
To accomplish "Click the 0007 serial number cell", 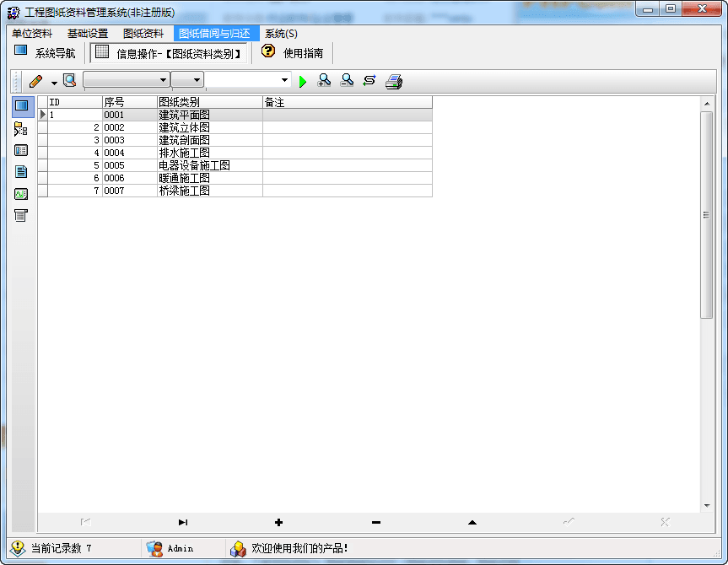I will click(x=130, y=191).
